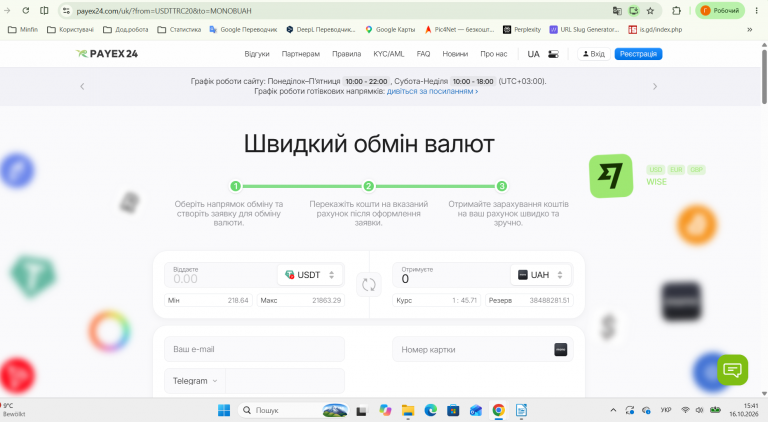Open Новини menu item
This screenshot has width=768, height=422.
tap(455, 54)
